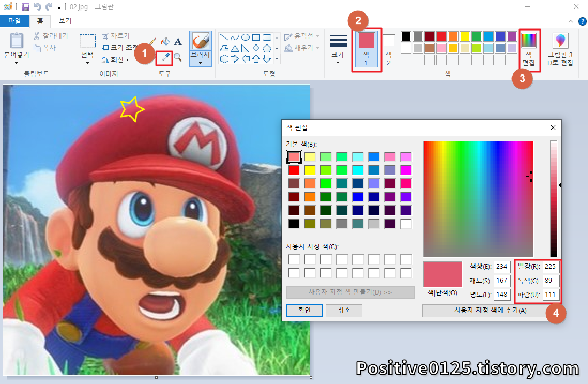Select 색 1 foreground color box

(366, 49)
